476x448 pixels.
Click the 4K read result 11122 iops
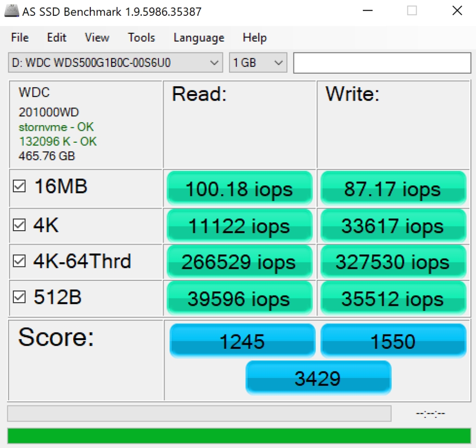coord(240,226)
